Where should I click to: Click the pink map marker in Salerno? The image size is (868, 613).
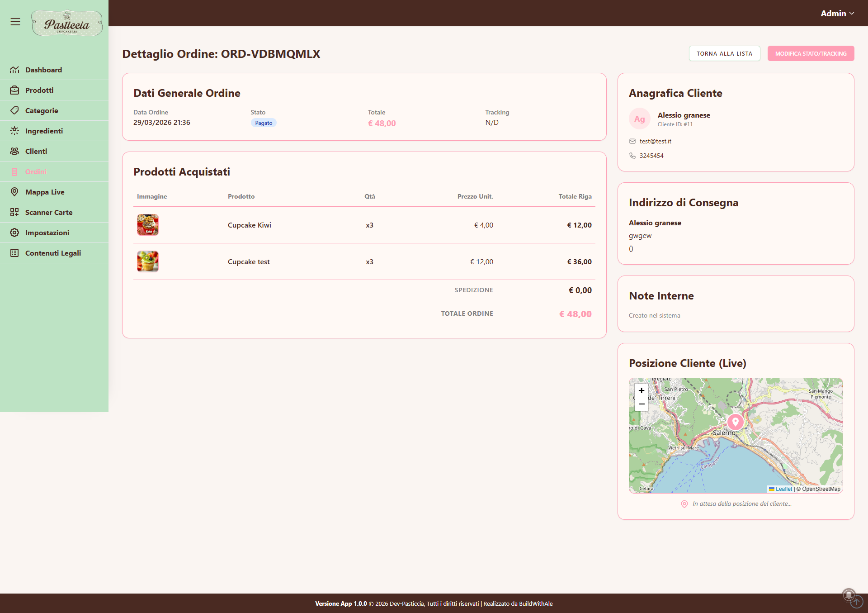click(736, 422)
